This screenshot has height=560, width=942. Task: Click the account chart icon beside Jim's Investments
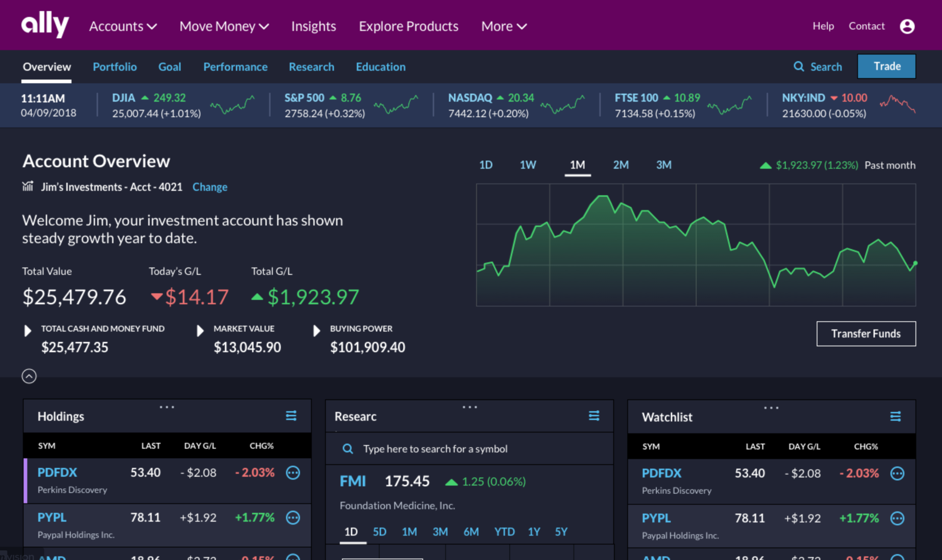(x=28, y=186)
